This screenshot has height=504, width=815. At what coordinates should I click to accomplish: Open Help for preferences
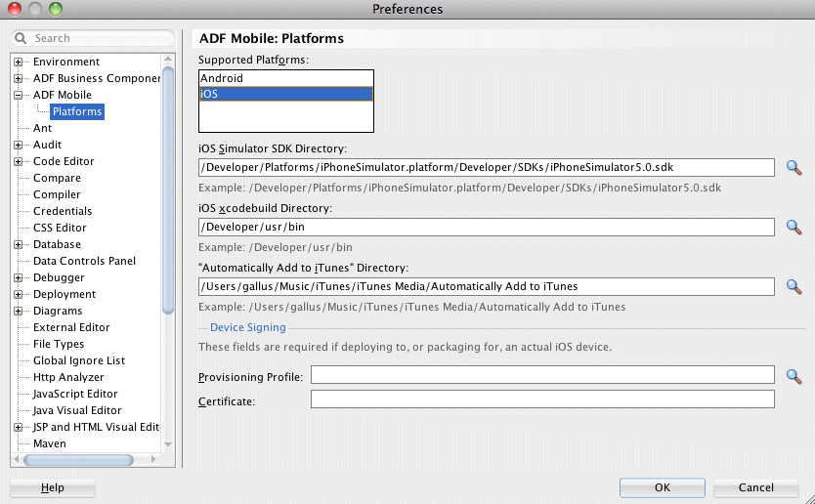click(53, 487)
